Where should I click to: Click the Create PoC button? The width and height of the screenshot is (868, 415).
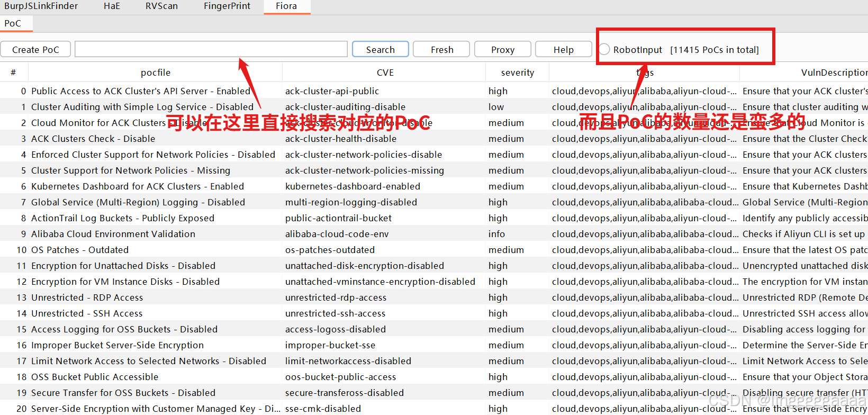point(36,49)
